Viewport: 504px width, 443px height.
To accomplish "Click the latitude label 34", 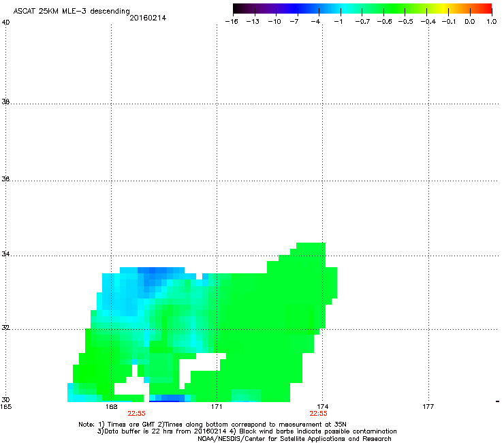I will (x=5, y=254).
